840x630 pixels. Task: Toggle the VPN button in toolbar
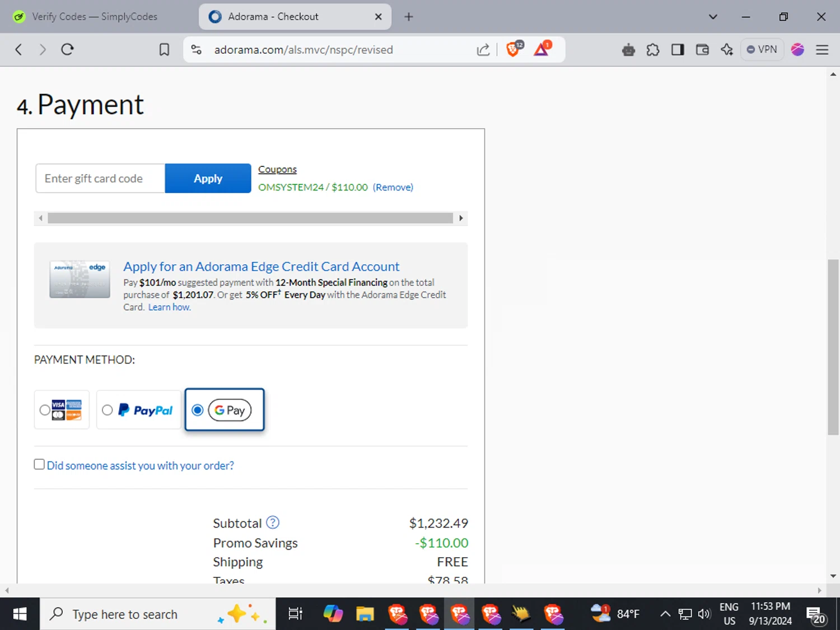tap(762, 50)
